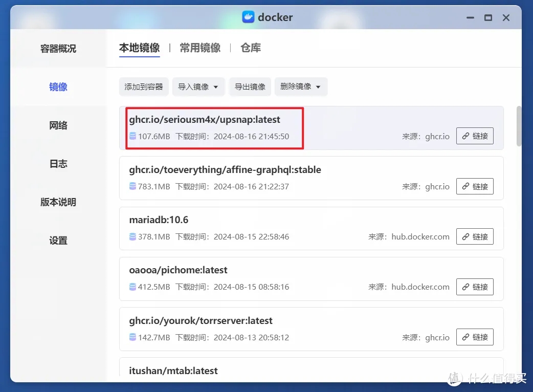533x392 pixels.
Task: Open the 删除镜像 dropdown menu
Action: [x=301, y=86]
